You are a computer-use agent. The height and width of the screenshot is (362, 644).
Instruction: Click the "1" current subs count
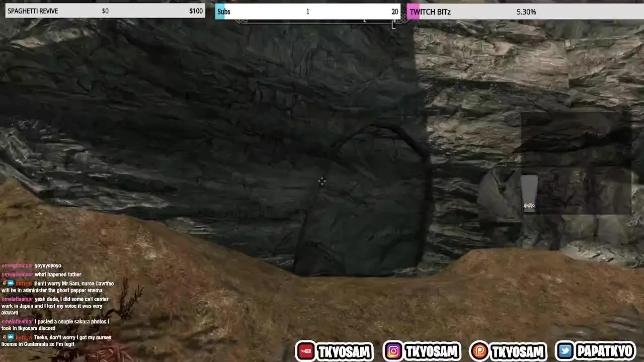(307, 12)
